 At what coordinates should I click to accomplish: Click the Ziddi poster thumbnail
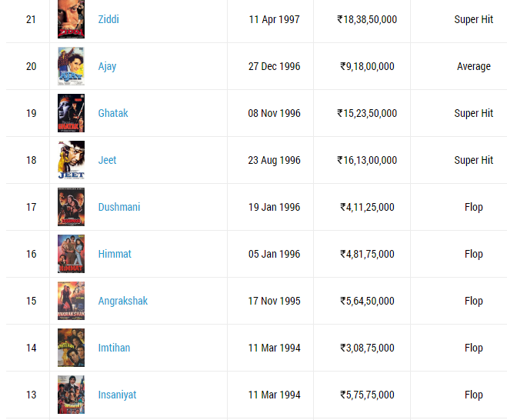[x=71, y=19]
